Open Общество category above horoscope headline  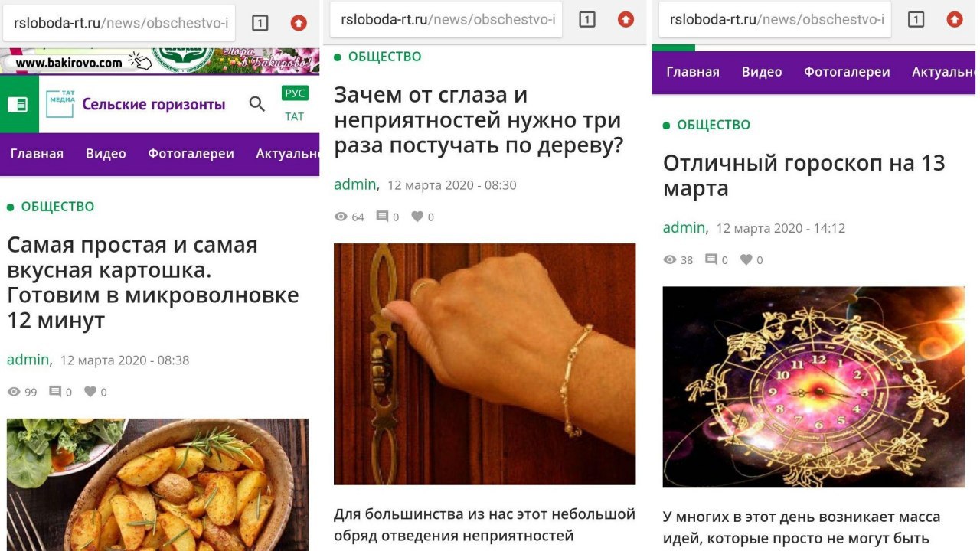point(714,125)
